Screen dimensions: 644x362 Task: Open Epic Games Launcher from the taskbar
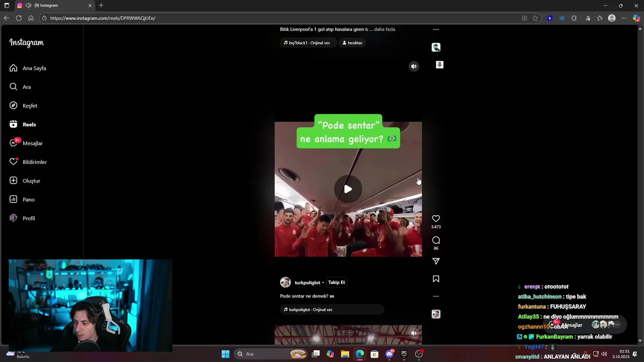[x=404, y=354]
